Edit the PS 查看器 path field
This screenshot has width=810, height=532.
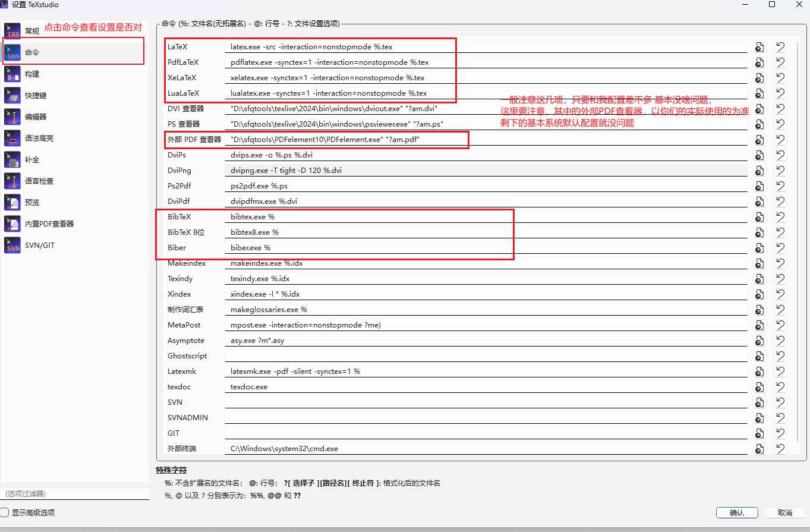[x=486, y=124]
